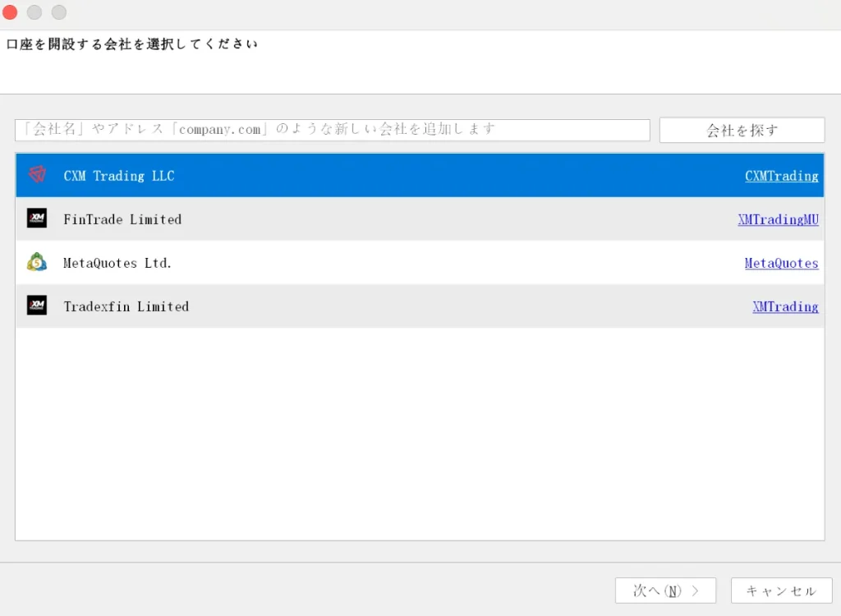Select the MetaQuotes server provider icon

(x=36, y=263)
